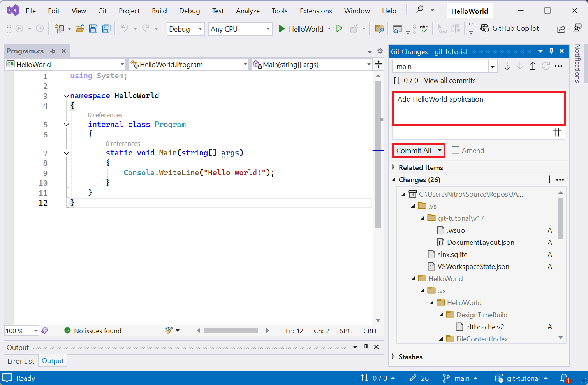The width and height of the screenshot is (588, 385).
Task: Click the hash icon under commit message
Action: pos(557,133)
